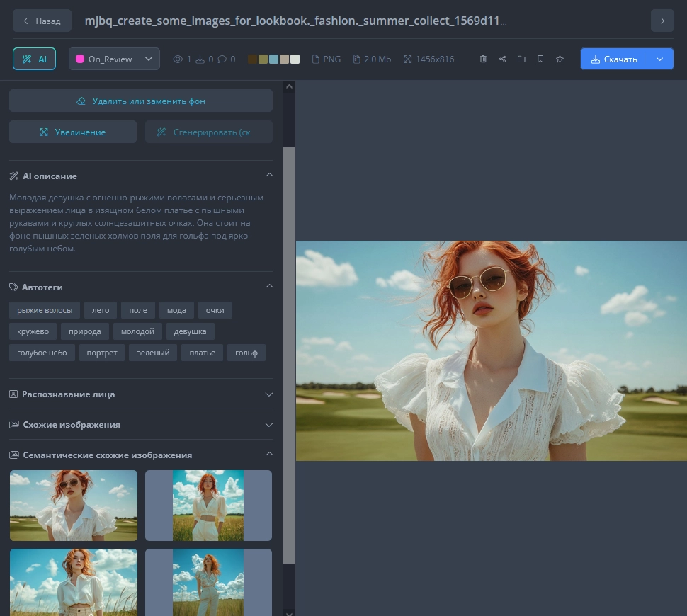
Task: Click the trash delete icon
Action: coord(483,59)
